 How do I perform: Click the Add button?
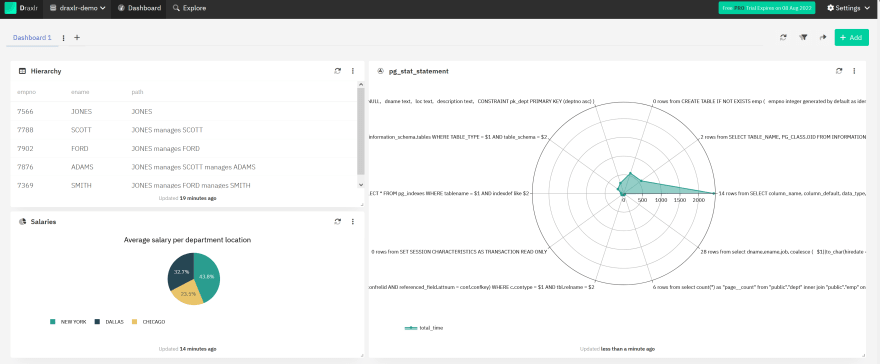pyautogui.click(x=851, y=38)
